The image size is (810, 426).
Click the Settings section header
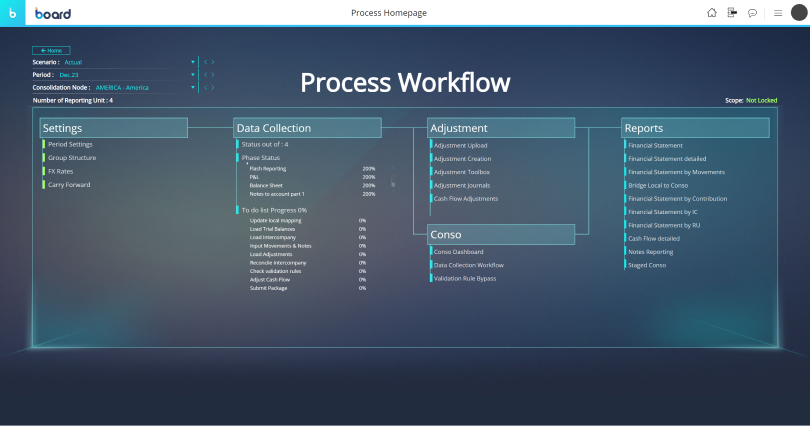click(114, 128)
